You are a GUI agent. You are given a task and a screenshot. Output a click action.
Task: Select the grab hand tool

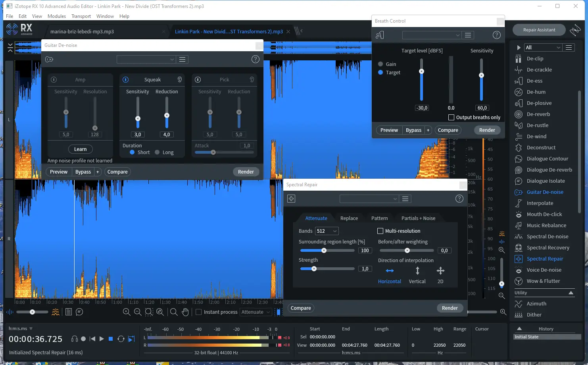tap(185, 312)
